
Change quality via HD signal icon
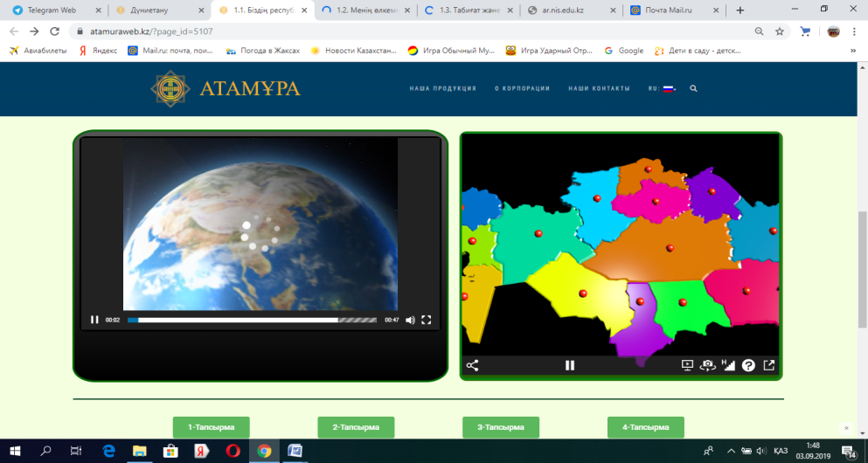pos(728,365)
